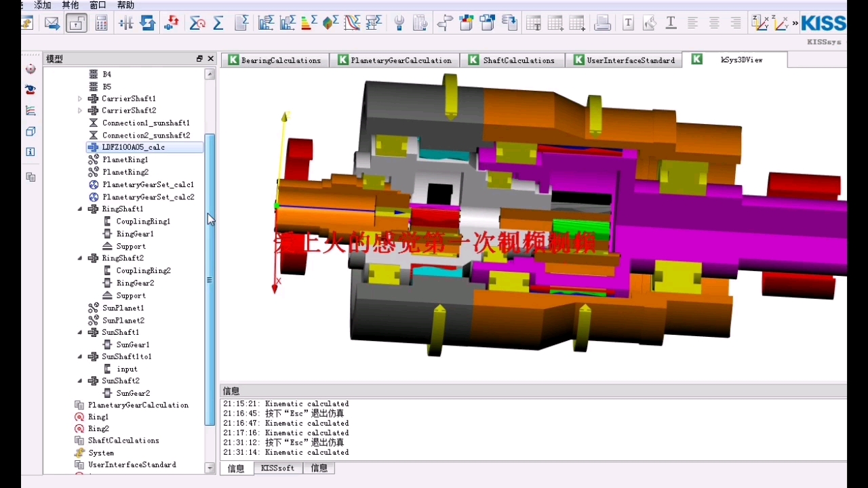This screenshot has width=868, height=488.
Task: Open the 其他 menu
Action: point(70,5)
